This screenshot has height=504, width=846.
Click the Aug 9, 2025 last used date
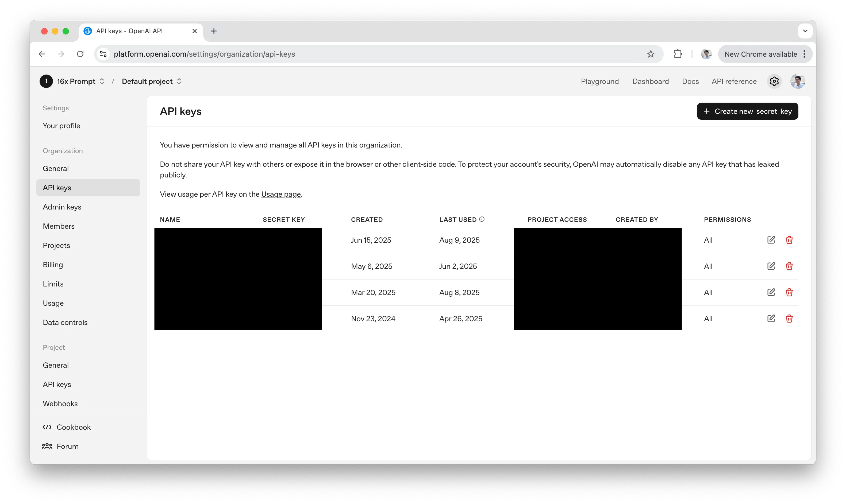pyautogui.click(x=459, y=240)
